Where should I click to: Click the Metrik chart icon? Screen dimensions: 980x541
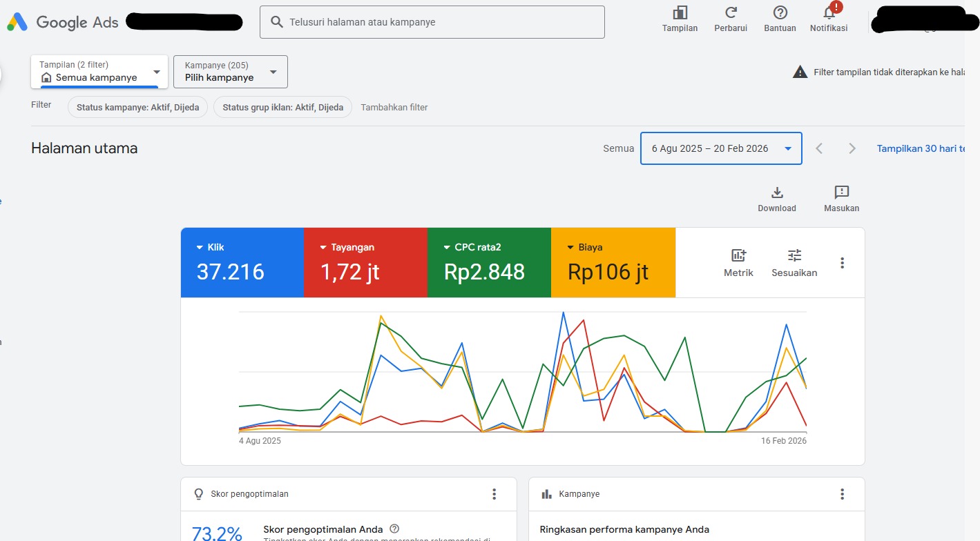pos(738,255)
